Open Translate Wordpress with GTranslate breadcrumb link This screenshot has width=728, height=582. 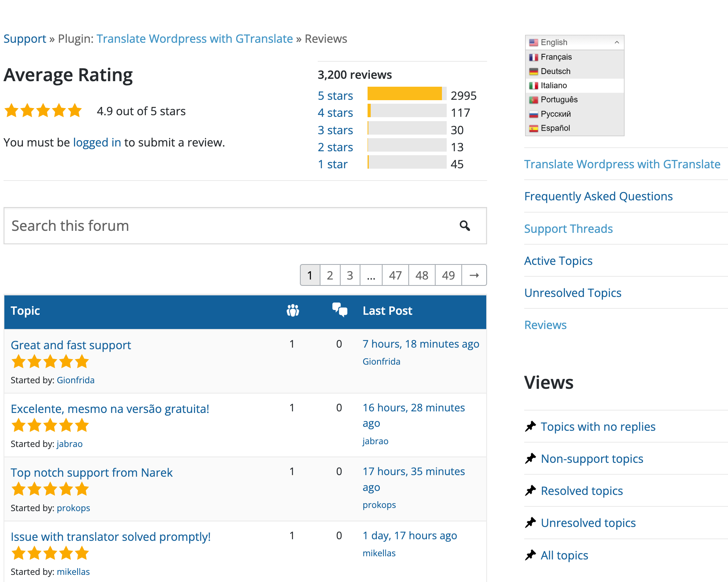pyautogui.click(x=195, y=39)
